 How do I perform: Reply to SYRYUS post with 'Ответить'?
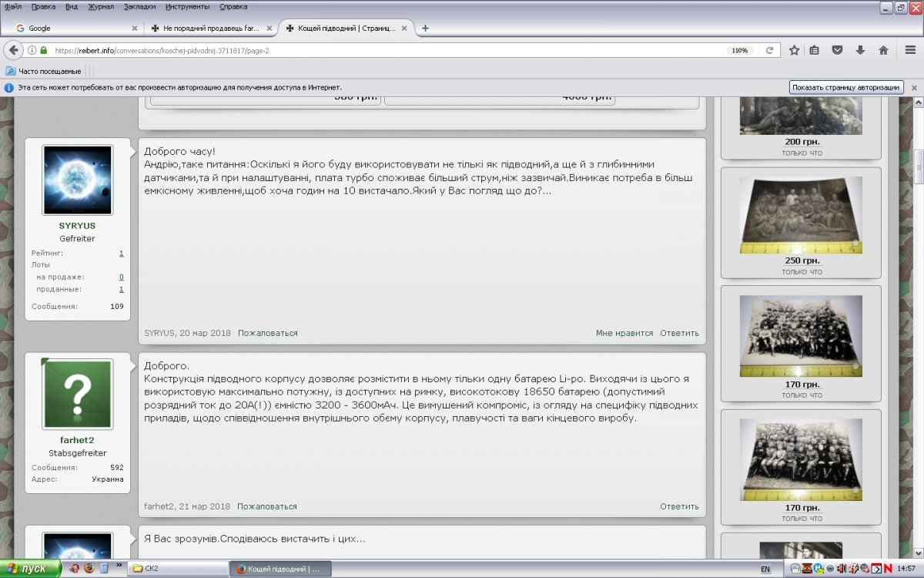coord(679,334)
